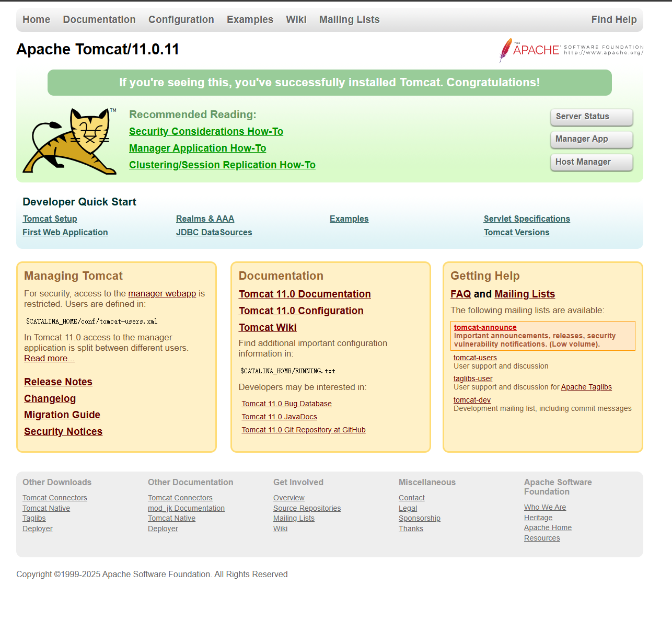
Task: Open the tomcat-announce mailing list link
Action: (485, 327)
